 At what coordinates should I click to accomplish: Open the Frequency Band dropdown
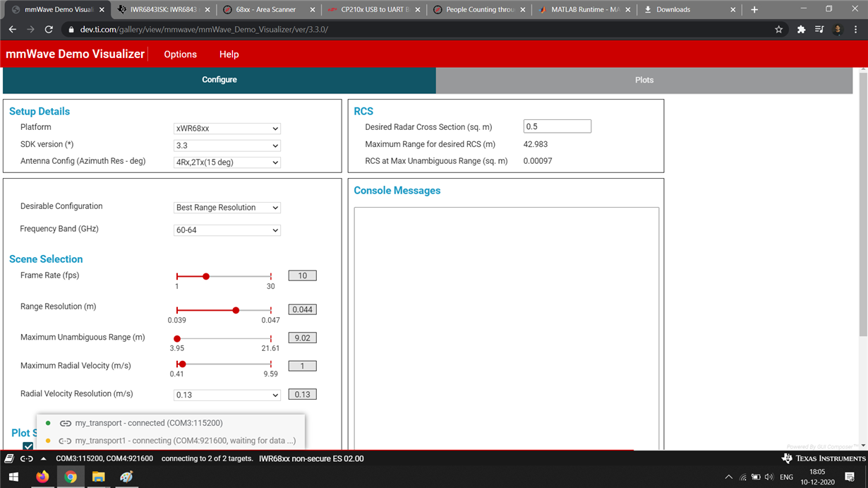pyautogui.click(x=227, y=230)
